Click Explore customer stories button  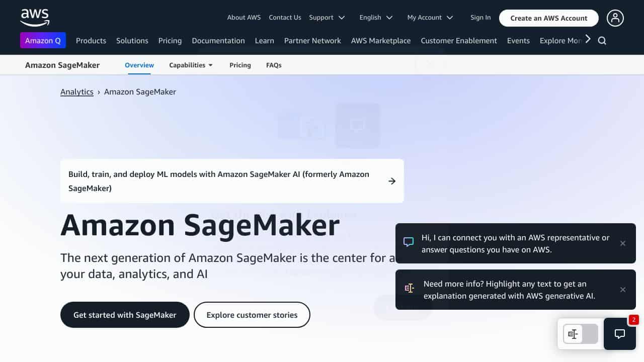(x=252, y=315)
